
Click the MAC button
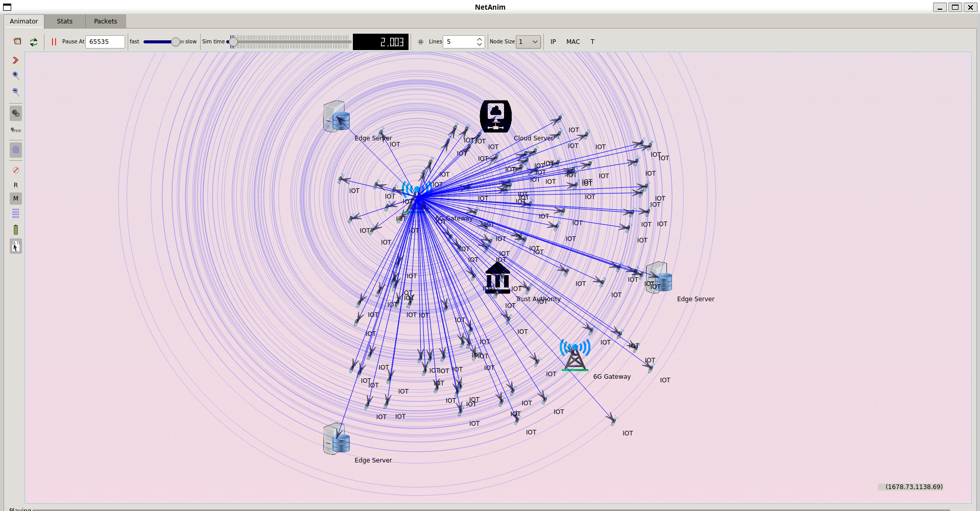572,42
